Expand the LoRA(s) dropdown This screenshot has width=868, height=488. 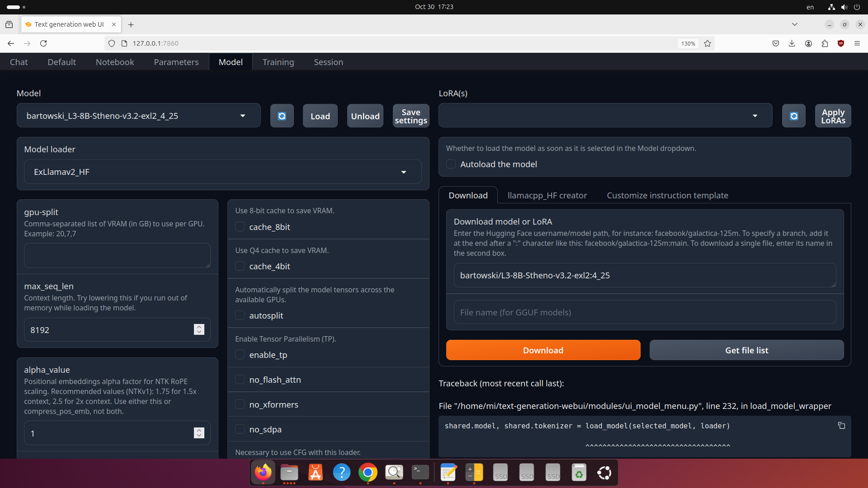click(x=605, y=116)
